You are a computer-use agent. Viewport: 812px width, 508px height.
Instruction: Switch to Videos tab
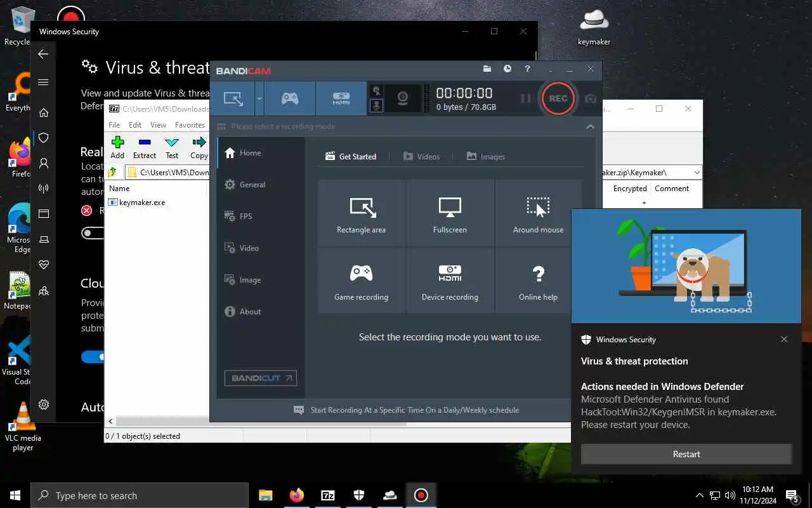coord(421,156)
